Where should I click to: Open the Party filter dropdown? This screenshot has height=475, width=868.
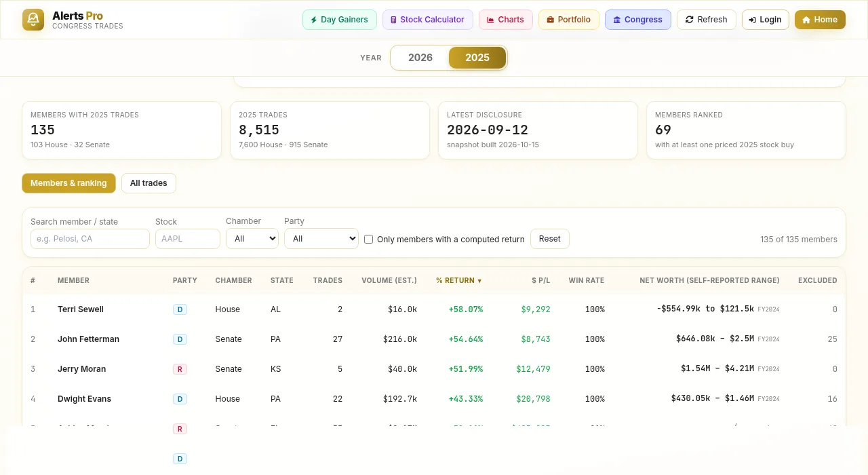321,239
